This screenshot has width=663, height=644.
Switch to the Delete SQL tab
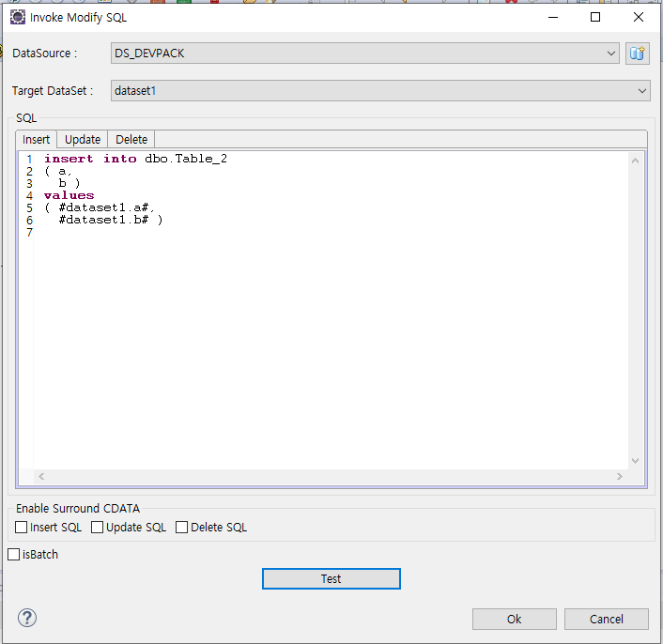(131, 139)
